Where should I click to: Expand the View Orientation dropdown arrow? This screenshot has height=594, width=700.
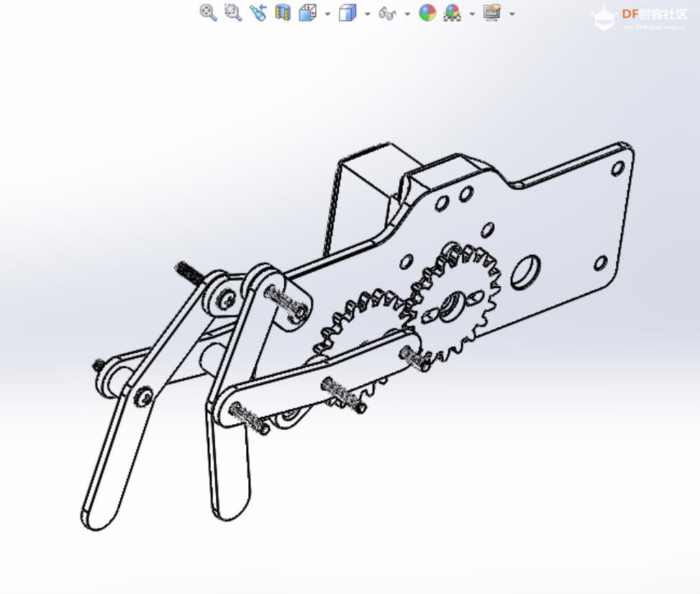click(x=327, y=14)
